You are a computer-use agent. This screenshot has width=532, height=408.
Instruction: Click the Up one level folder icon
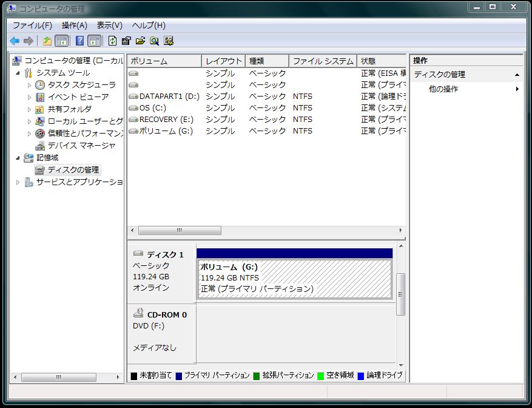click(47, 41)
